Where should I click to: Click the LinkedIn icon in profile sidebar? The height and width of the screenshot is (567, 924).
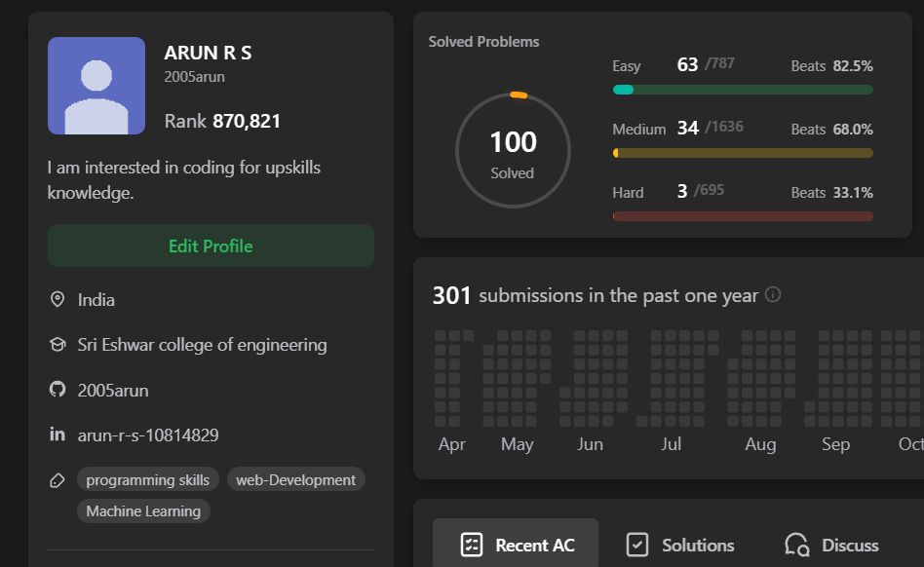click(58, 435)
